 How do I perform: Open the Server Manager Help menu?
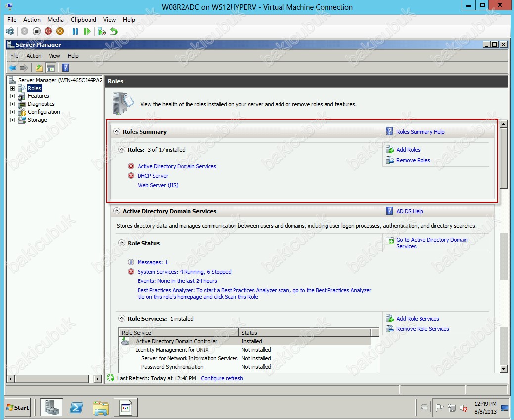(x=73, y=56)
